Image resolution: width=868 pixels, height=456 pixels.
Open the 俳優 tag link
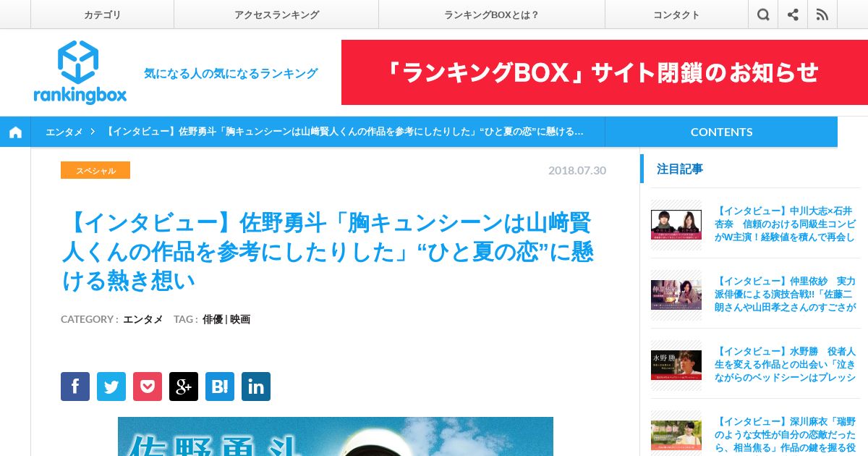tap(213, 319)
